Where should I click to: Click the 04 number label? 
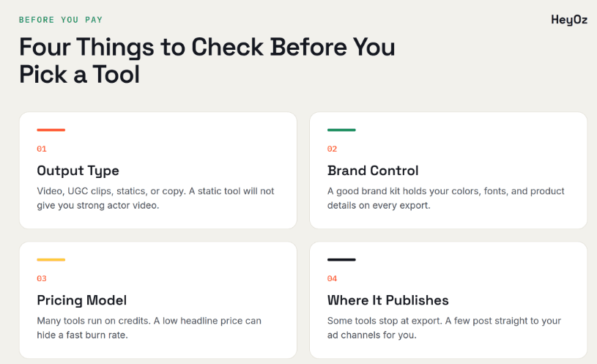332,279
